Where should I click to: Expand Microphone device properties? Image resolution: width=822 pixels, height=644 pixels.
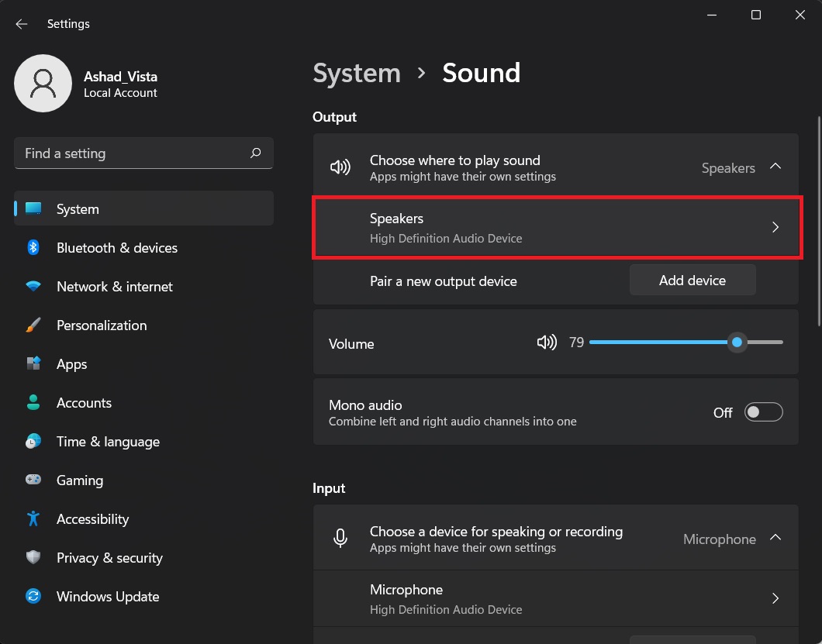(x=775, y=598)
